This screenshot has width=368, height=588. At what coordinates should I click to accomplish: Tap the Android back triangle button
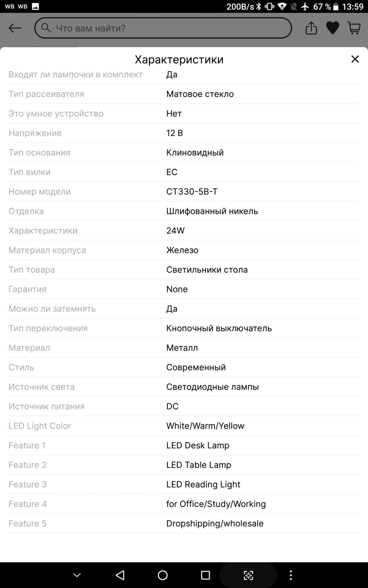[120, 575]
